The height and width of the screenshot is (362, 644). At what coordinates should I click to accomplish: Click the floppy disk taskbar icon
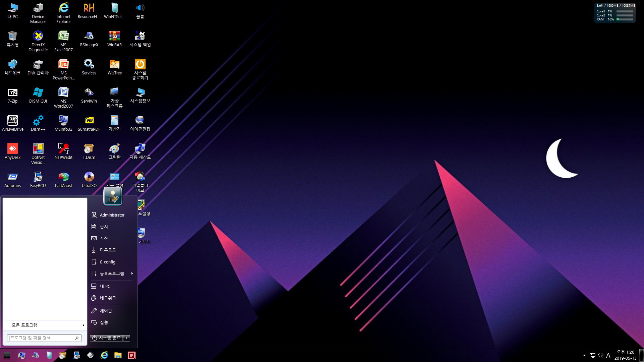click(90, 355)
